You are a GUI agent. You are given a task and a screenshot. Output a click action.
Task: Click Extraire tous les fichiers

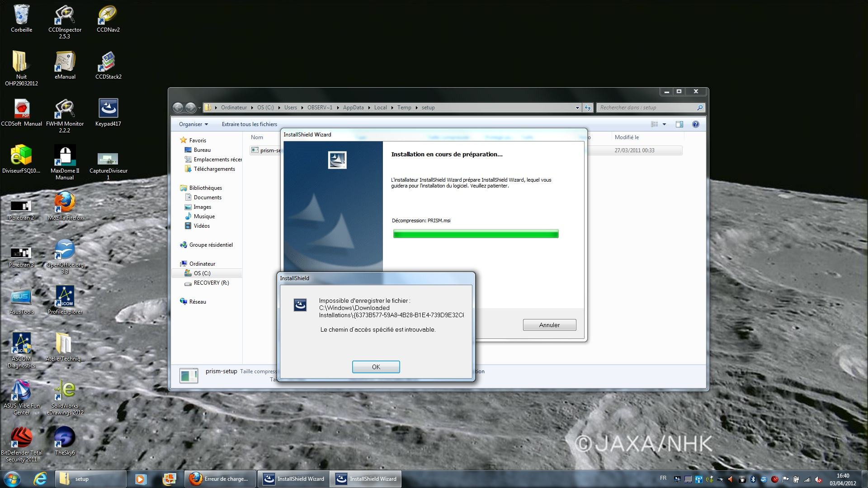249,124
